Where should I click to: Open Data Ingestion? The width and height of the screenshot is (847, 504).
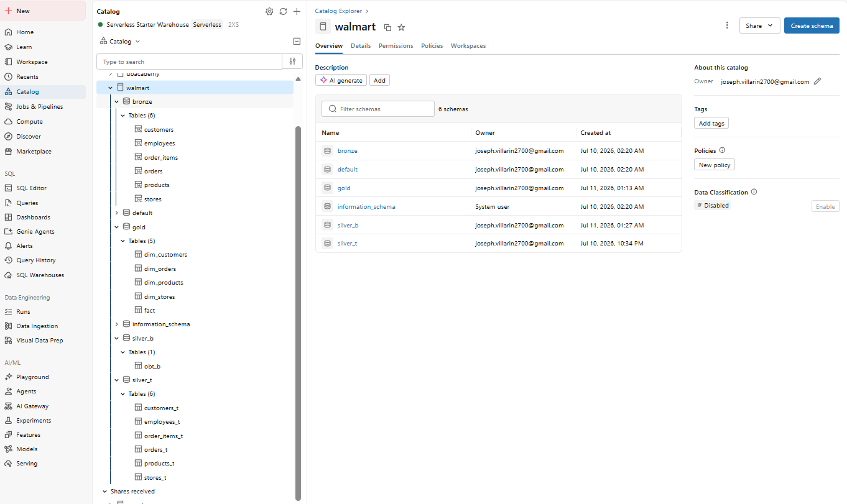pyautogui.click(x=37, y=326)
